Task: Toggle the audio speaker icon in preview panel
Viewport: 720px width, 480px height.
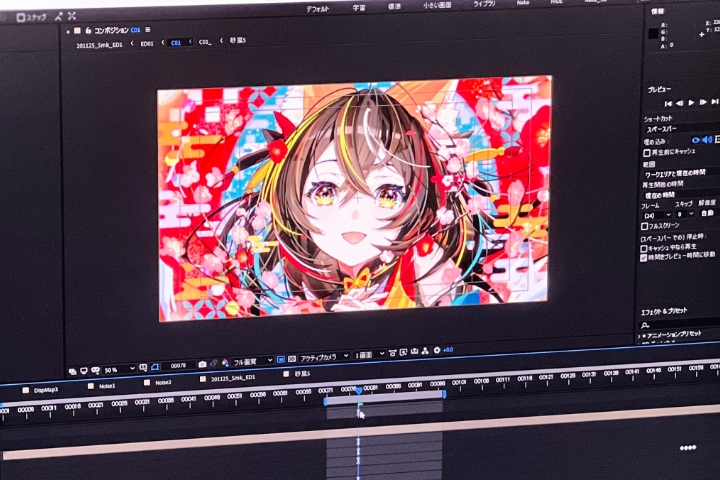Action: point(708,139)
